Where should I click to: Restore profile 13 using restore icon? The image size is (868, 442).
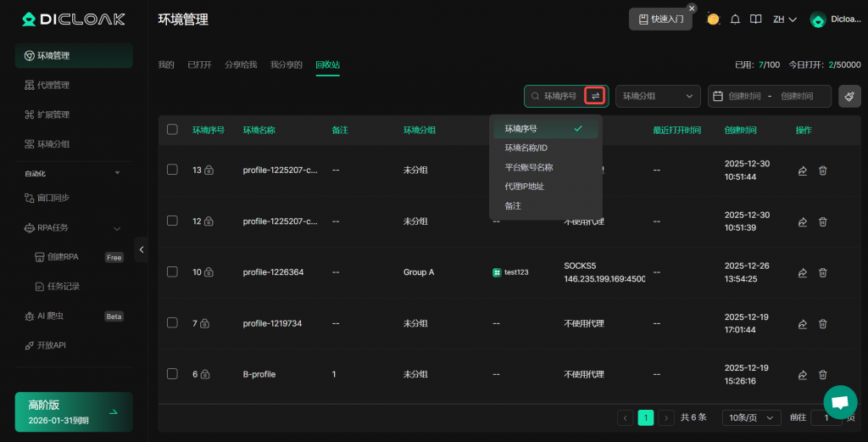coord(802,171)
